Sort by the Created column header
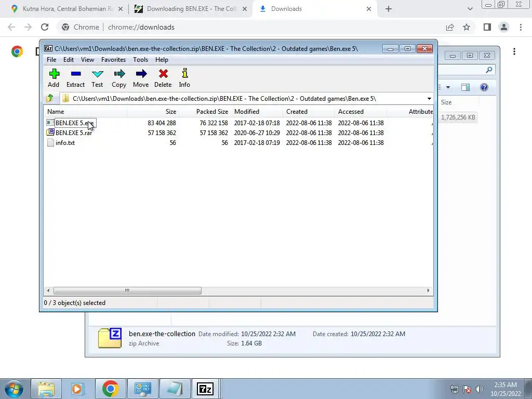Screen dimensions: 532x399 pos(309,112)
